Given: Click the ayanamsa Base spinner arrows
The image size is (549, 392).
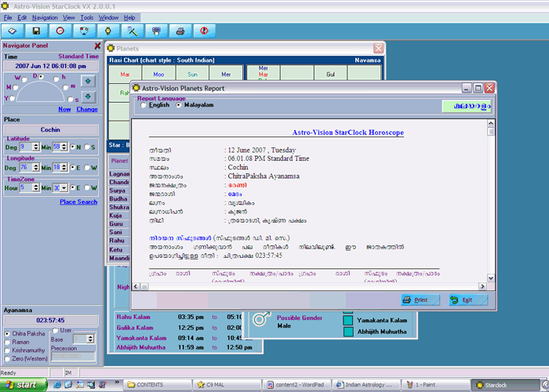Looking at the screenshot, I should tap(90, 339).
